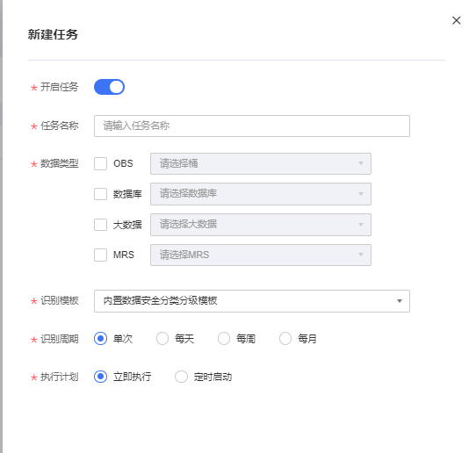This screenshot has width=476, height=453.
Task: Choose 定时启动 execution plan
Action: click(181, 377)
